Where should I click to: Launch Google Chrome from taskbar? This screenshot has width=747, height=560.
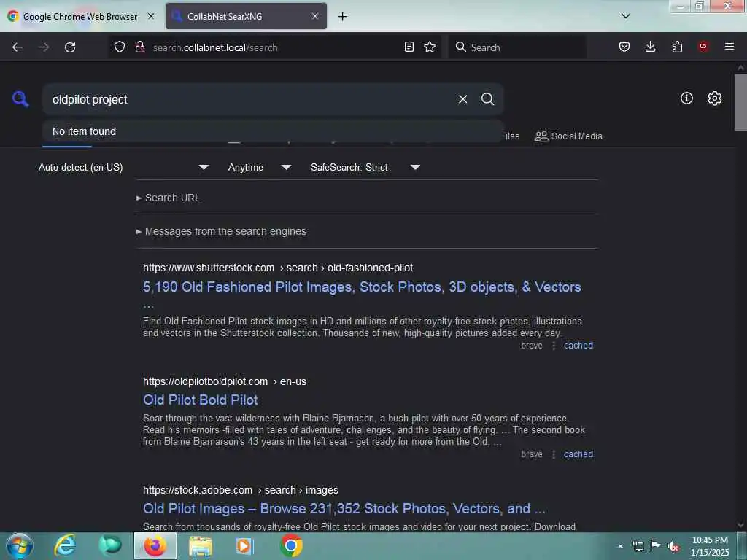(291, 545)
